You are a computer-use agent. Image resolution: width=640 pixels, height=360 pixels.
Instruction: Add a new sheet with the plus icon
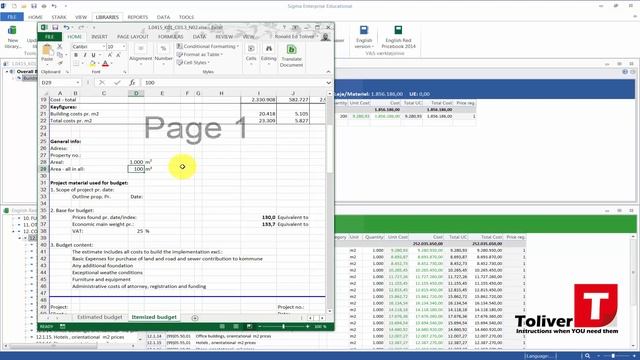(x=195, y=318)
